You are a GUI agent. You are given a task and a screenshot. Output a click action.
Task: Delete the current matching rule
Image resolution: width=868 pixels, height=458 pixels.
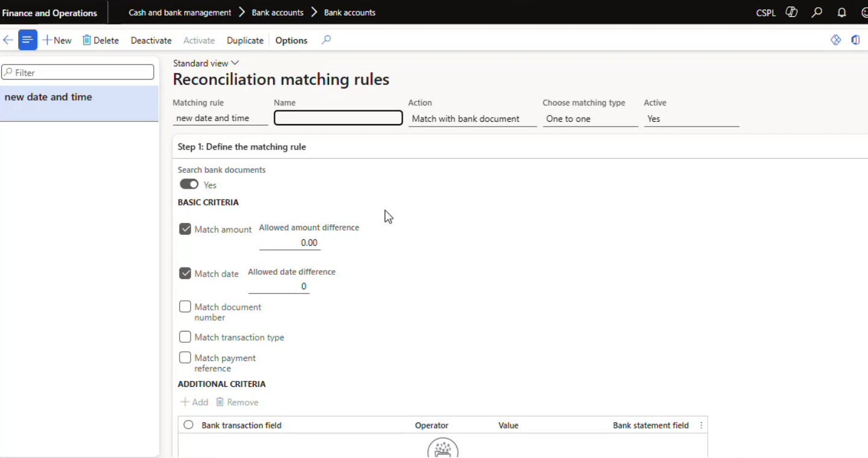(x=101, y=40)
